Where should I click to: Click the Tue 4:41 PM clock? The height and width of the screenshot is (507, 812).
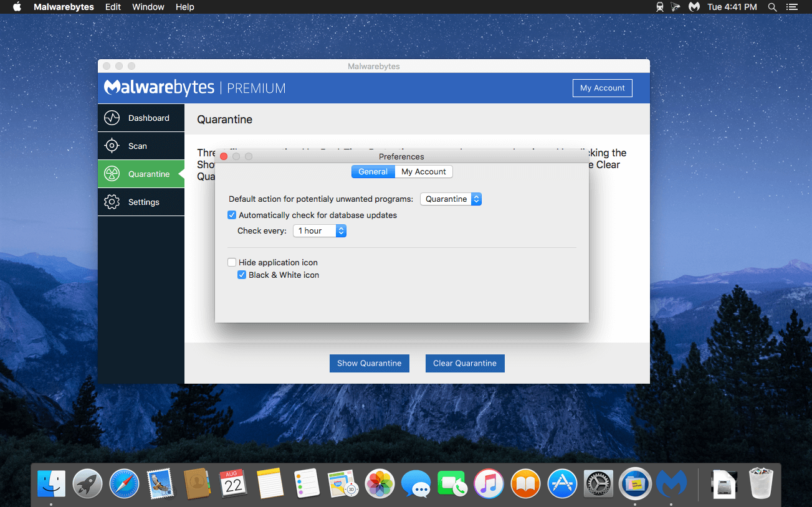(x=732, y=7)
